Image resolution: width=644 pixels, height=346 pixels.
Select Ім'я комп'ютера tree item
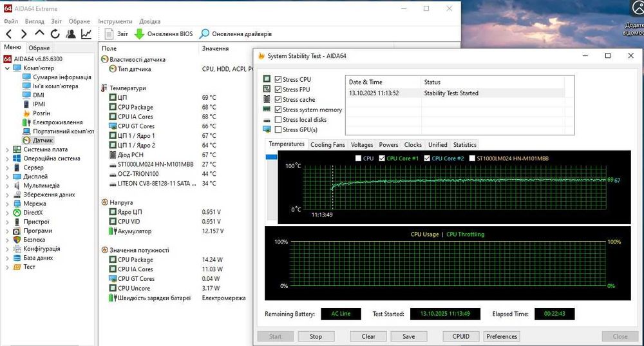(55, 86)
